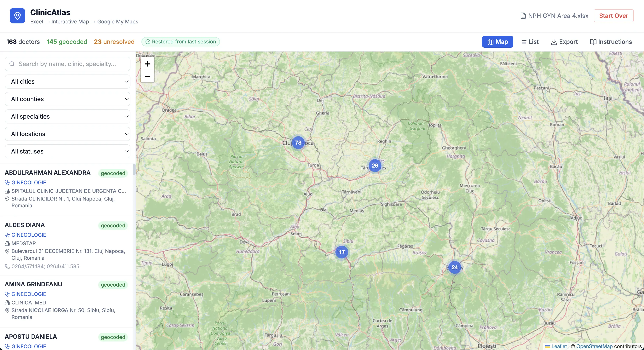644x350 pixels.
Task: Open the All counties dropdown
Action: click(x=68, y=99)
